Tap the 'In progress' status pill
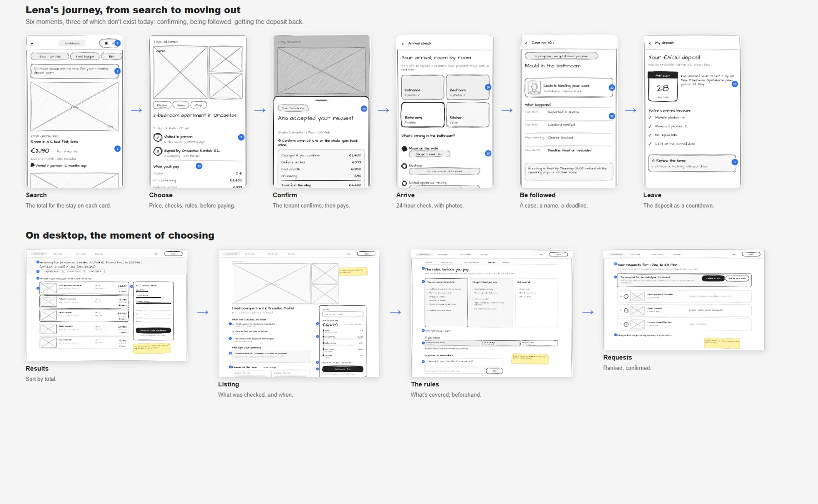 point(561,56)
